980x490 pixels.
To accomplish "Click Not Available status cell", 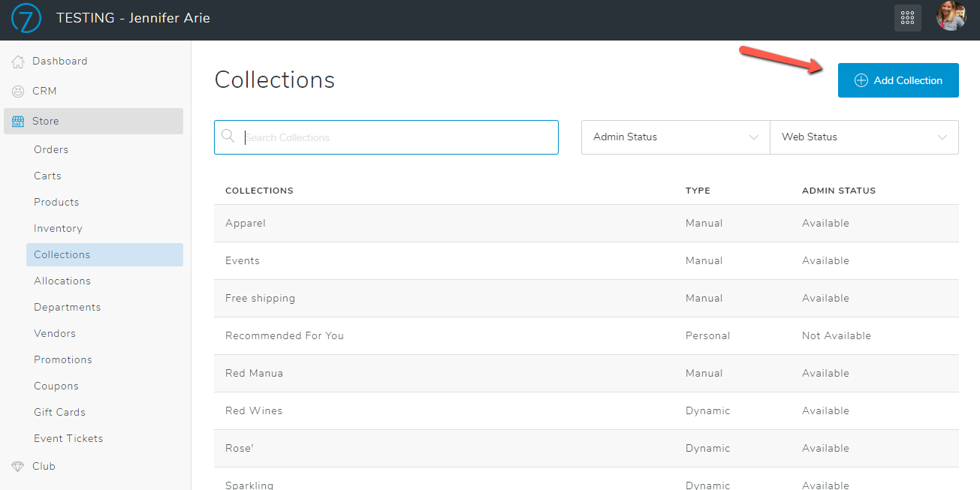I will tap(837, 335).
